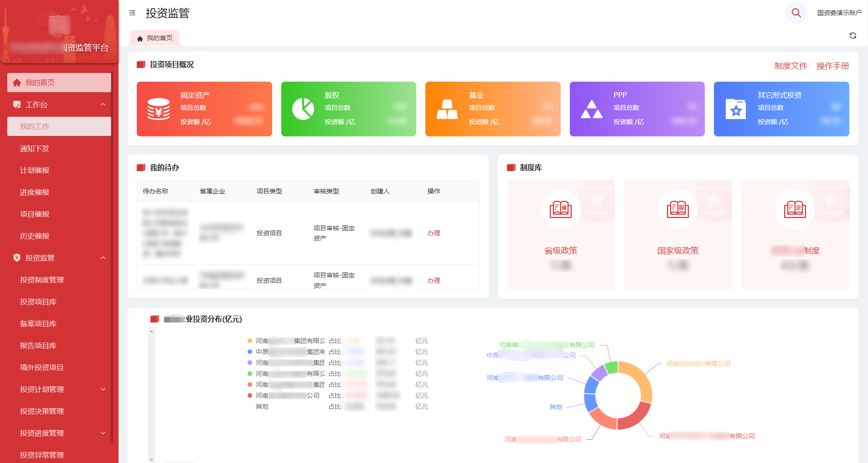868x463 pixels.
Task: Click the 股权 pie chart icon
Action: pyautogui.click(x=303, y=109)
